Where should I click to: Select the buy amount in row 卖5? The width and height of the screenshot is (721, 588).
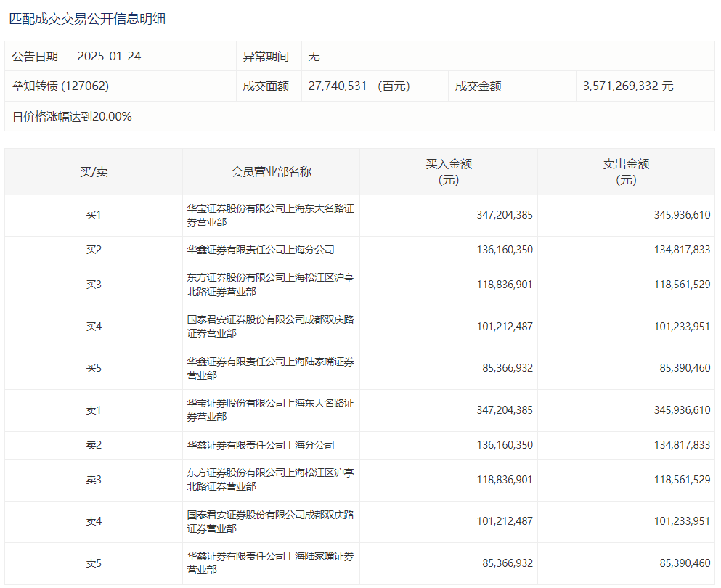tap(508, 563)
